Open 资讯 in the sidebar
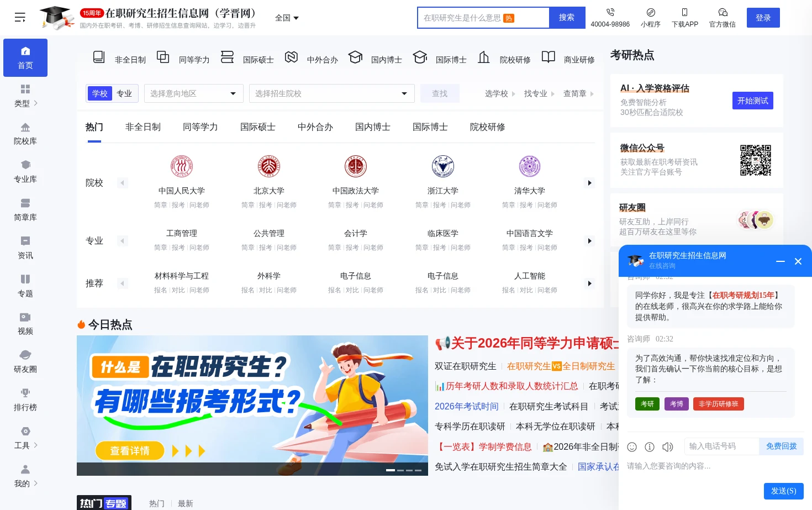812x510 pixels. coord(25,249)
